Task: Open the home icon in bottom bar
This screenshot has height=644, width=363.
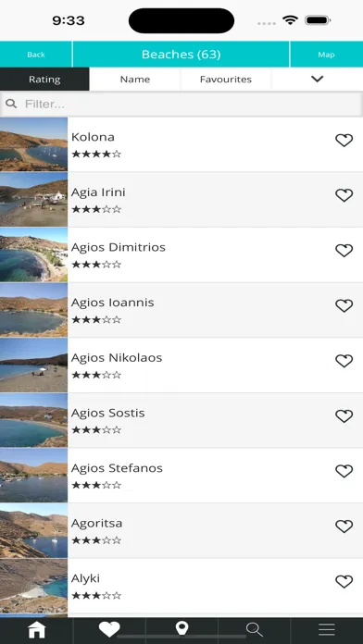Action: pyautogui.click(x=36, y=629)
